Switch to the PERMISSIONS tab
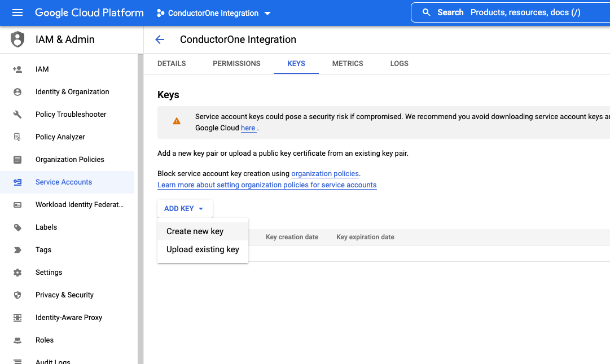This screenshot has height=364, width=610. click(236, 63)
